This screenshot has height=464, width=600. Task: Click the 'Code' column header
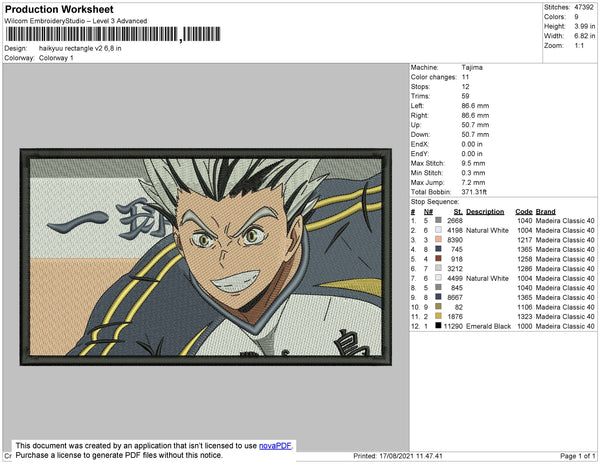pyautogui.click(x=523, y=212)
